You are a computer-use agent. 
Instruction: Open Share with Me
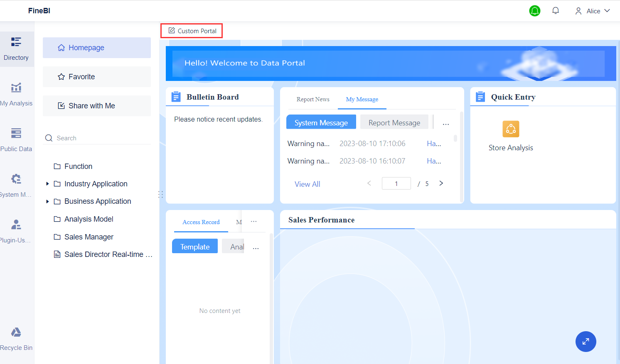(97, 106)
